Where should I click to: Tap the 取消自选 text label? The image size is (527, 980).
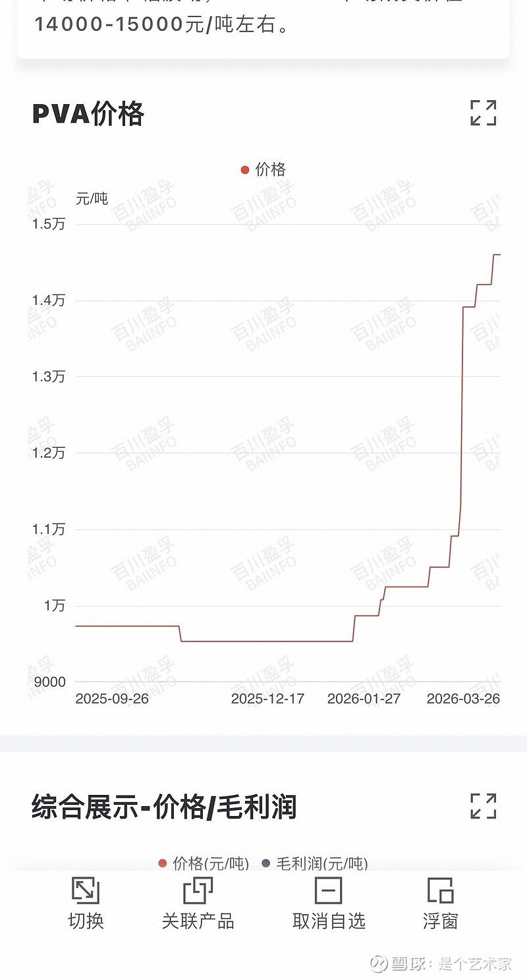328,921
